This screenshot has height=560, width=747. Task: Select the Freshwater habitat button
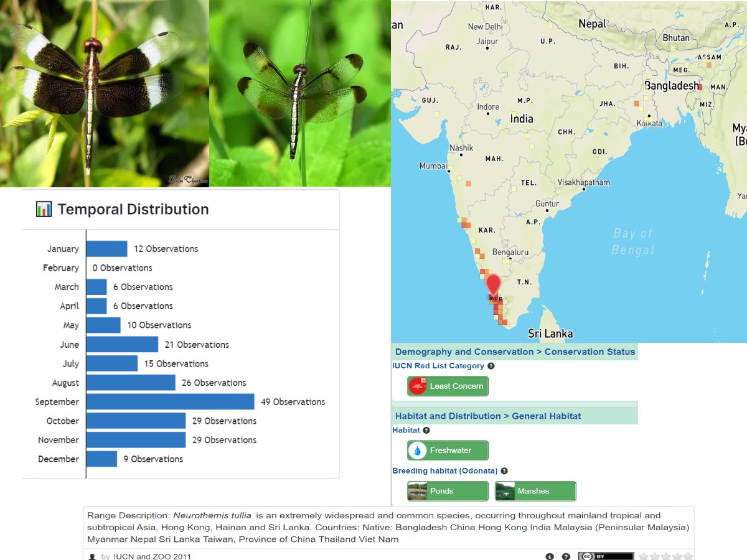(x=448, y=450)
